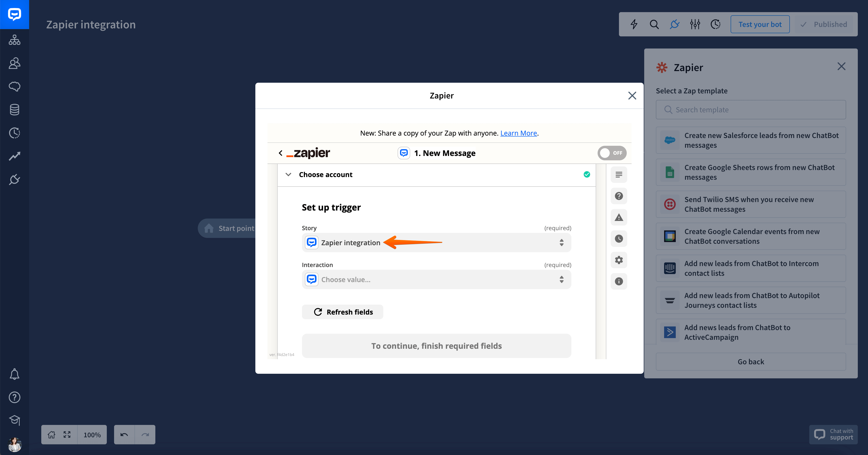The height and width of the screenshot is (455, 868).
Task: Select Add news leads to ActiveCampaign template
Action: pos(751,332)
